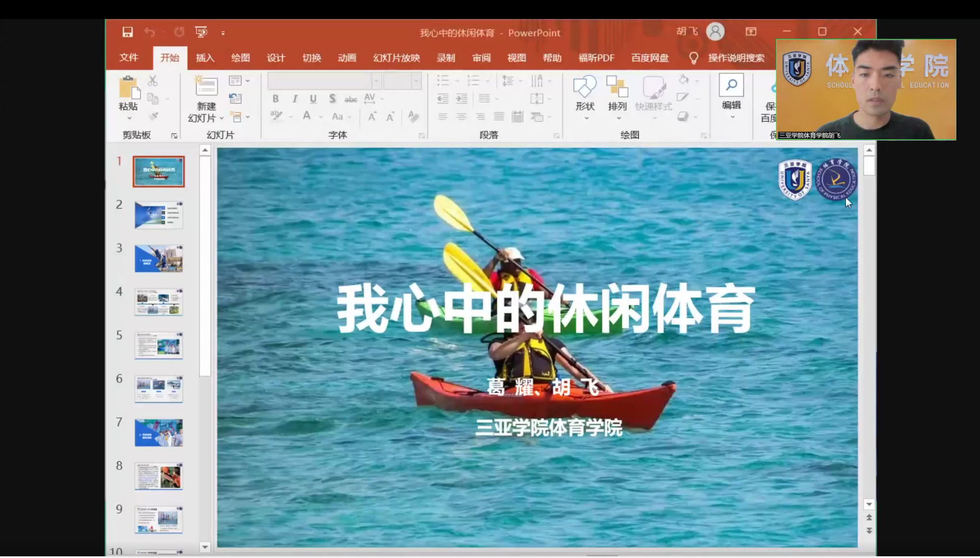Open the File (文件) menu
Screen dimensions: 980x558
[x=128, y=58]
